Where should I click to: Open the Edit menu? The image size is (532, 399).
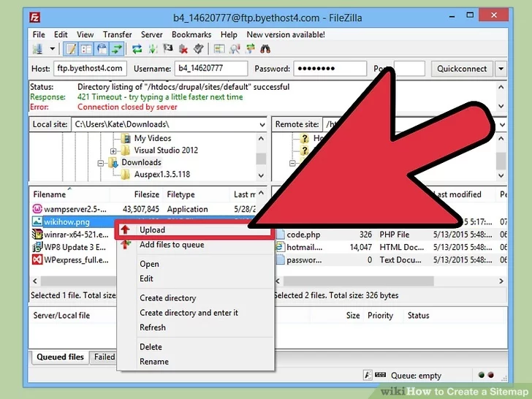(61, 34)
